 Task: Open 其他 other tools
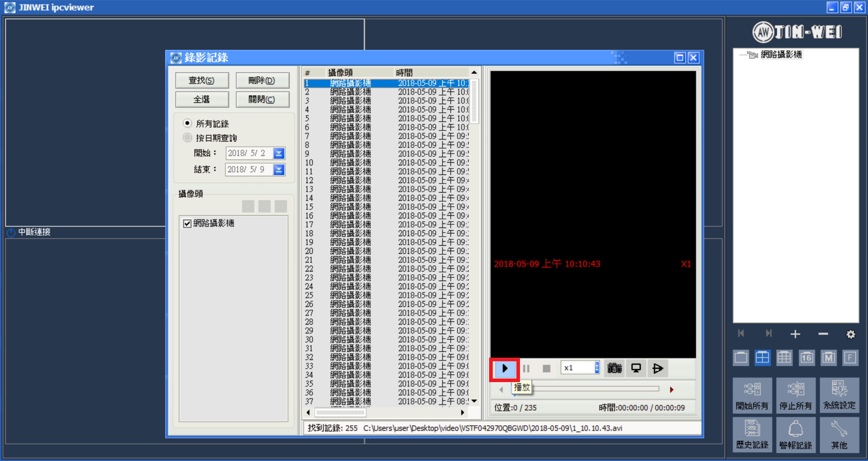[x=839, y=434]
